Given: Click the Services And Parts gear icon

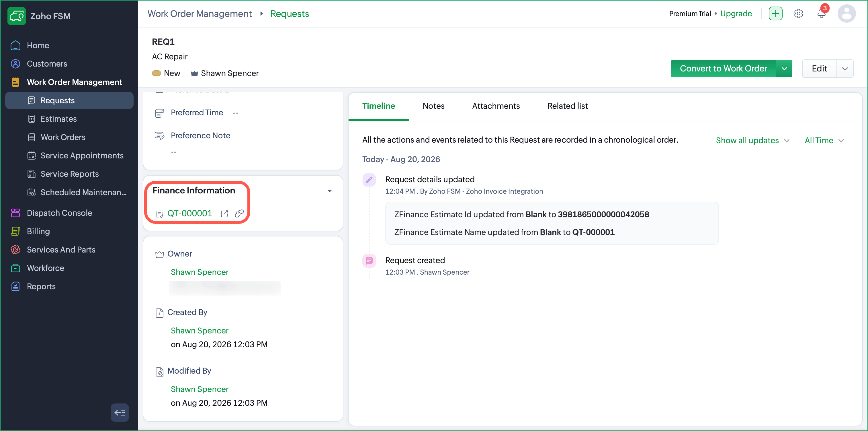Looking at the screenshot, I should click(15, 250).
